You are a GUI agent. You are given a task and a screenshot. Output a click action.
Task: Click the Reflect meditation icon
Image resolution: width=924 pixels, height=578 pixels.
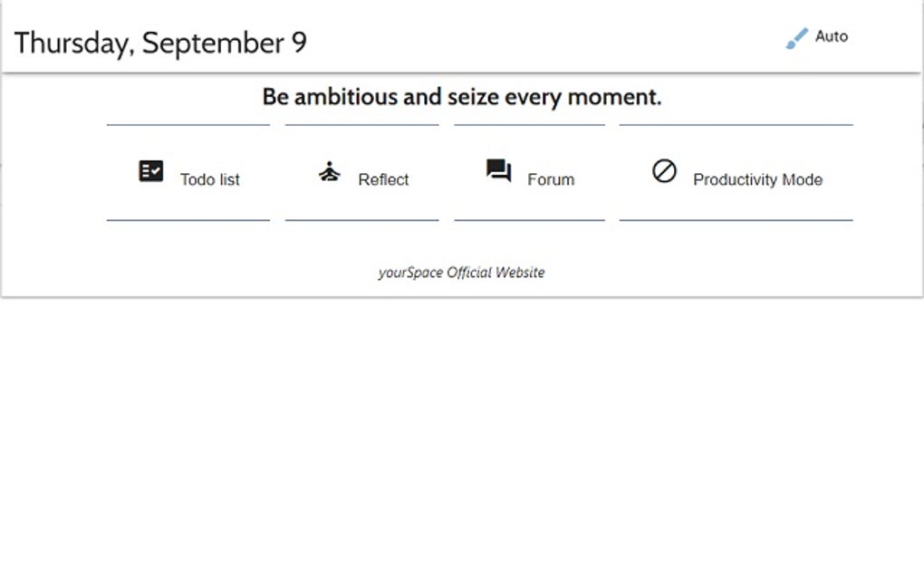point(330,171)
